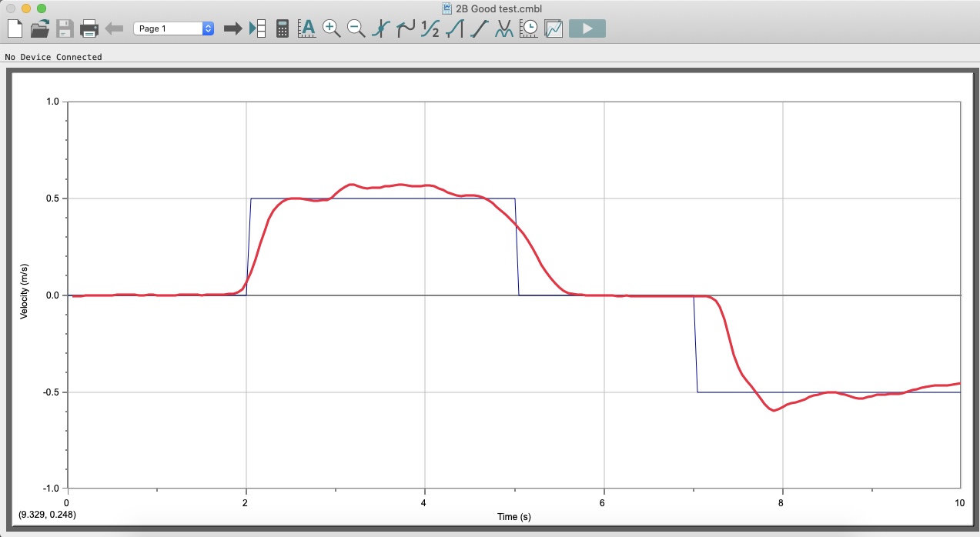Click the graph chart toolbar icon

[554, 29]
